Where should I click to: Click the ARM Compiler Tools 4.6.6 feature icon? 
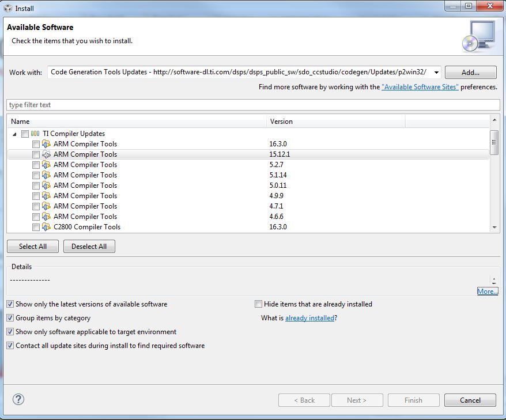tap(46, 216)
